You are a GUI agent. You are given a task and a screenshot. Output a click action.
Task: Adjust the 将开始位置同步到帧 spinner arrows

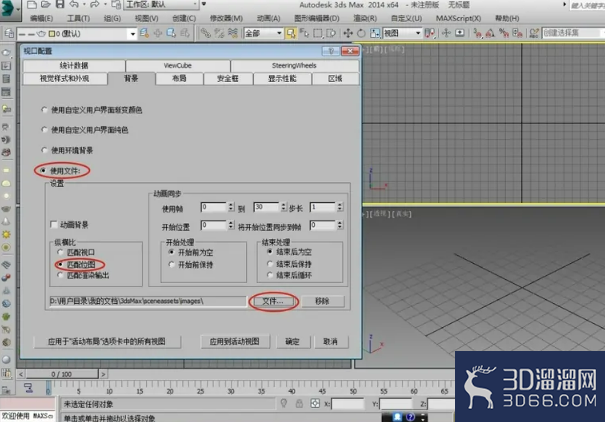[340, 225]
